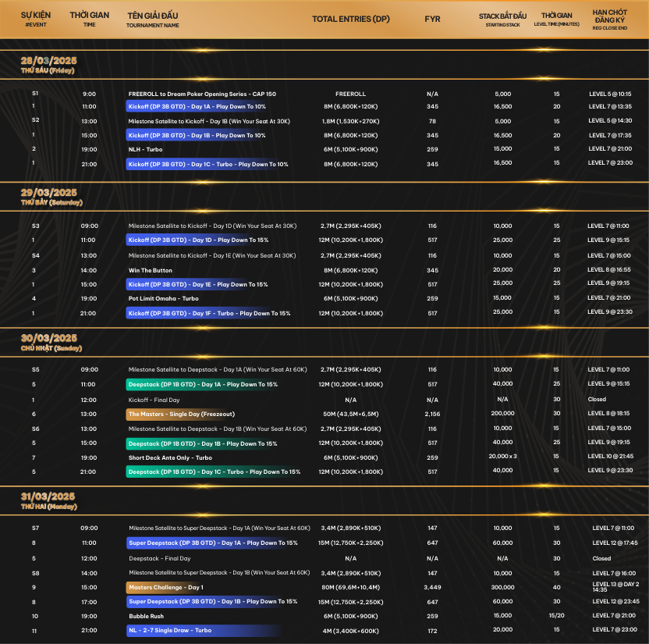Click the TOTAL ENTRIES (DP) column header
Viewport: 649px width, 644px height.
click(350, 19)
